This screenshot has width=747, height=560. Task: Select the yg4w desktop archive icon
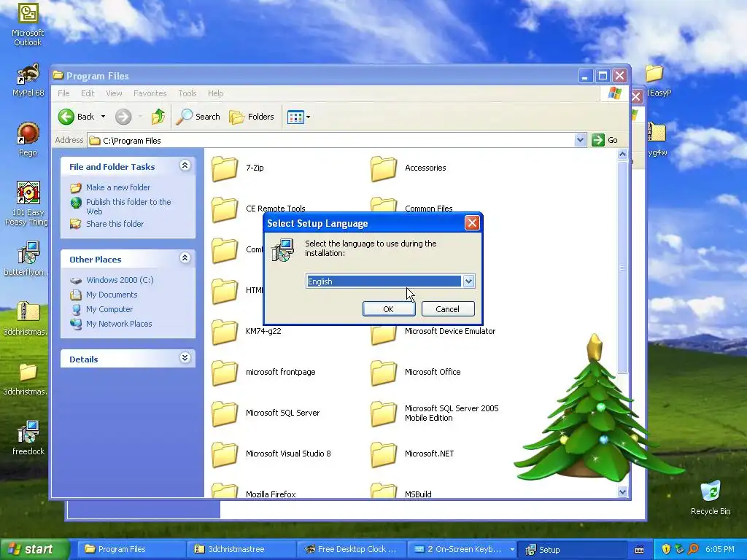[657, 139]
